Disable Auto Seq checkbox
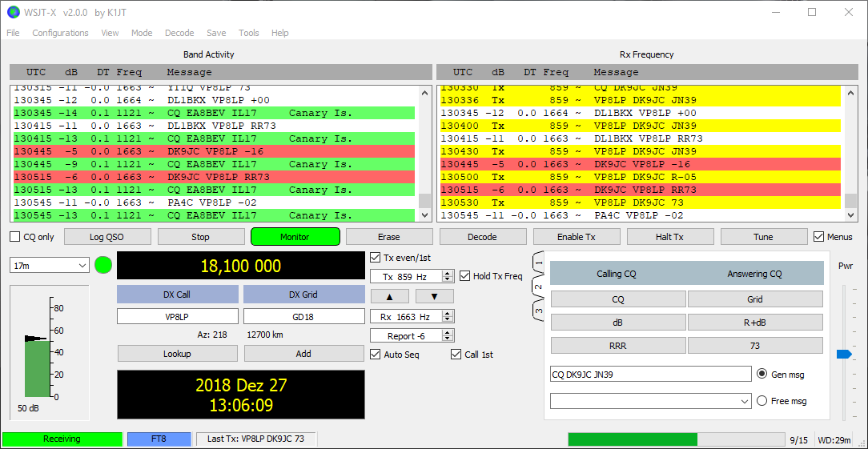This screenshot has width=868, height=449. pos(375,355)
